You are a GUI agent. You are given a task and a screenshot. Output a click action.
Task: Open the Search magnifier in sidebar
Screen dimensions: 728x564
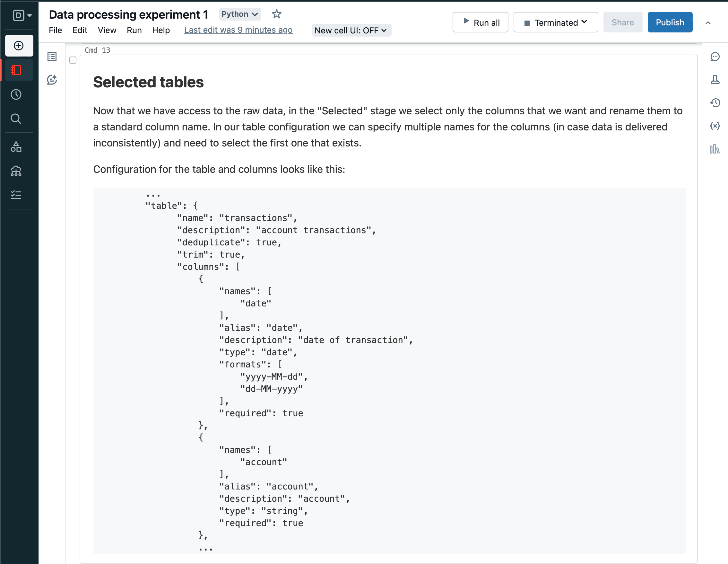click(16, 119)
